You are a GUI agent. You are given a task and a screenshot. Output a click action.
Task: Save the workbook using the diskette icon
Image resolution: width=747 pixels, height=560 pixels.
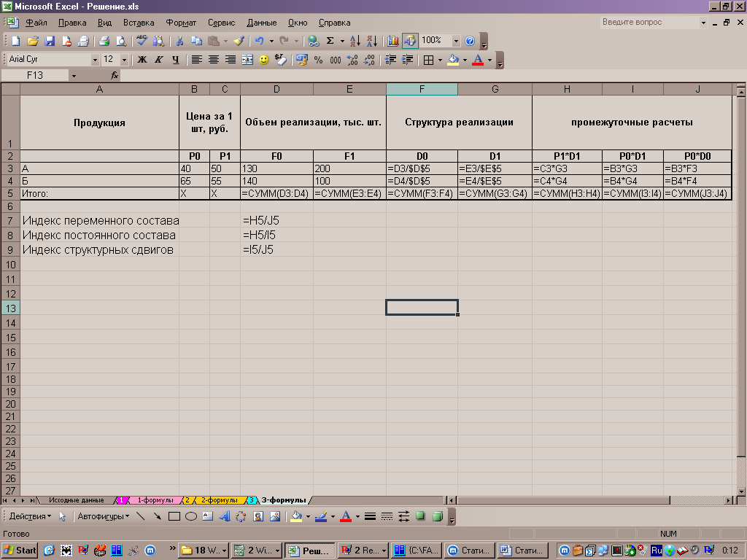(50, 41)
